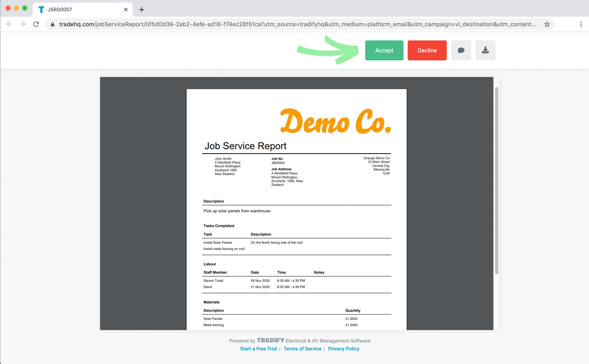Image resolution: width=589 pixels, height=364 pixels.
Task: Click staff member Steven Toast
Action: (213, 280)
